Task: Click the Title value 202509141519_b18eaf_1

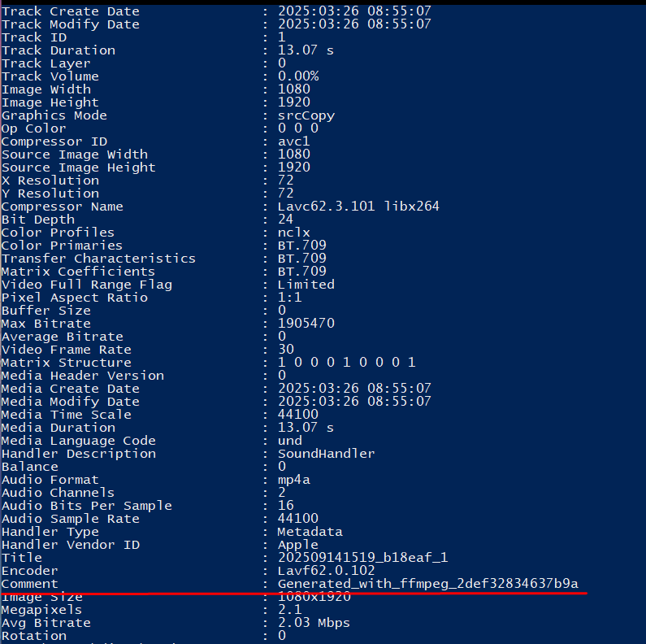Action: pos(362,558)
